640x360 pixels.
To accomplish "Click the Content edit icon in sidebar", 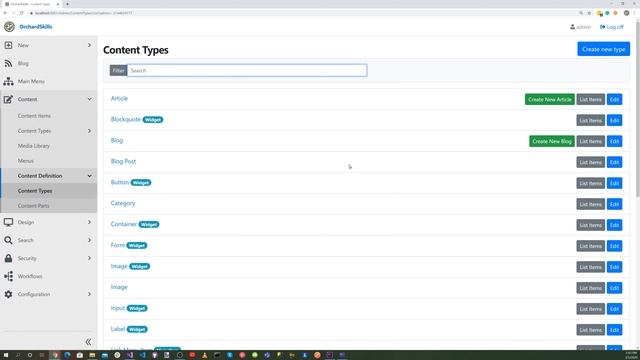I will click(x=8, y=99).
